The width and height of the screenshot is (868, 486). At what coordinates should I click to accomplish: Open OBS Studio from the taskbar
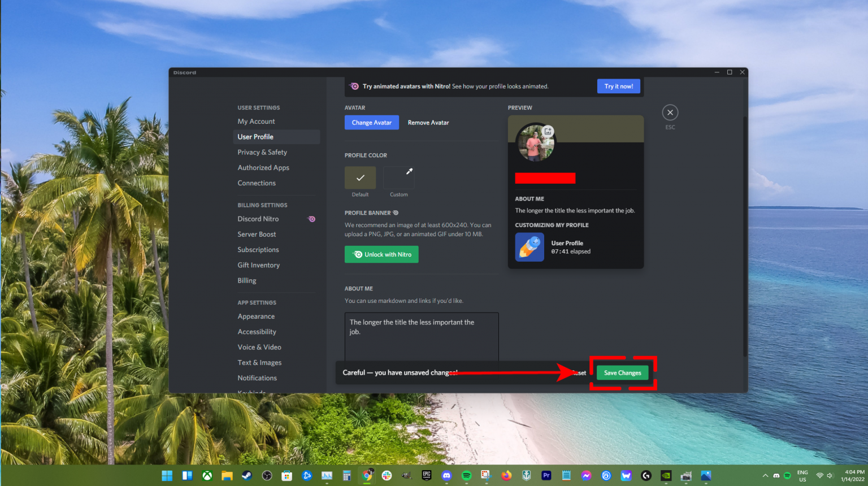pos(267,476)
